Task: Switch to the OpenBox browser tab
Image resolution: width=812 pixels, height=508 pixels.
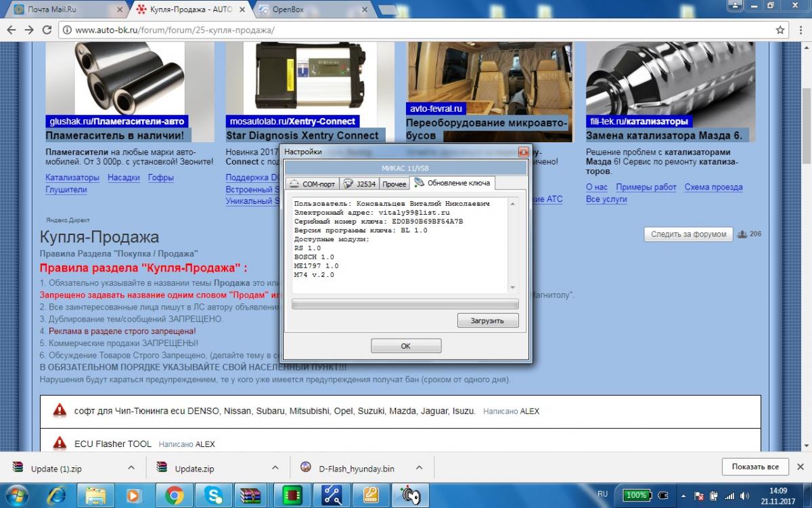Action: pyautogui.click(x=311, y=9)
